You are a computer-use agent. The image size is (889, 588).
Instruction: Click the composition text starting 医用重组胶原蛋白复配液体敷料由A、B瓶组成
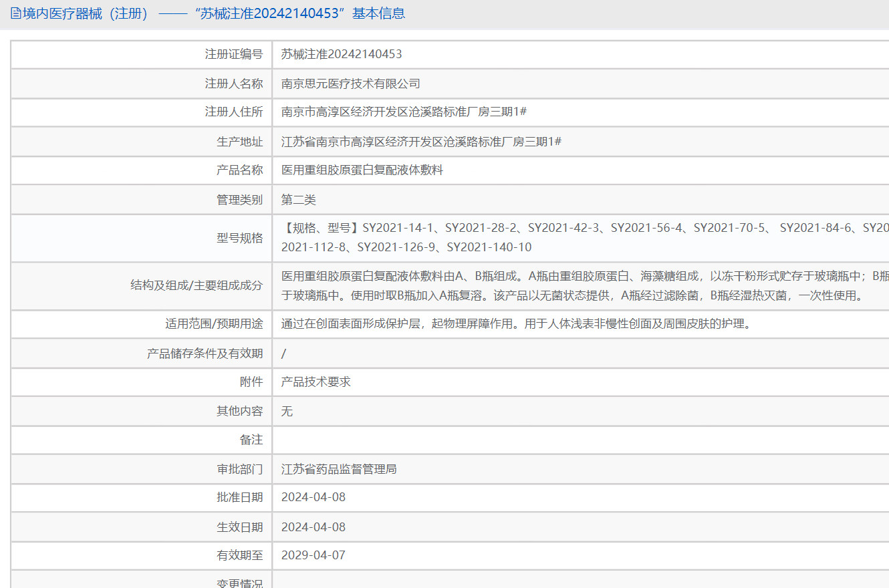tap(585, 276)
